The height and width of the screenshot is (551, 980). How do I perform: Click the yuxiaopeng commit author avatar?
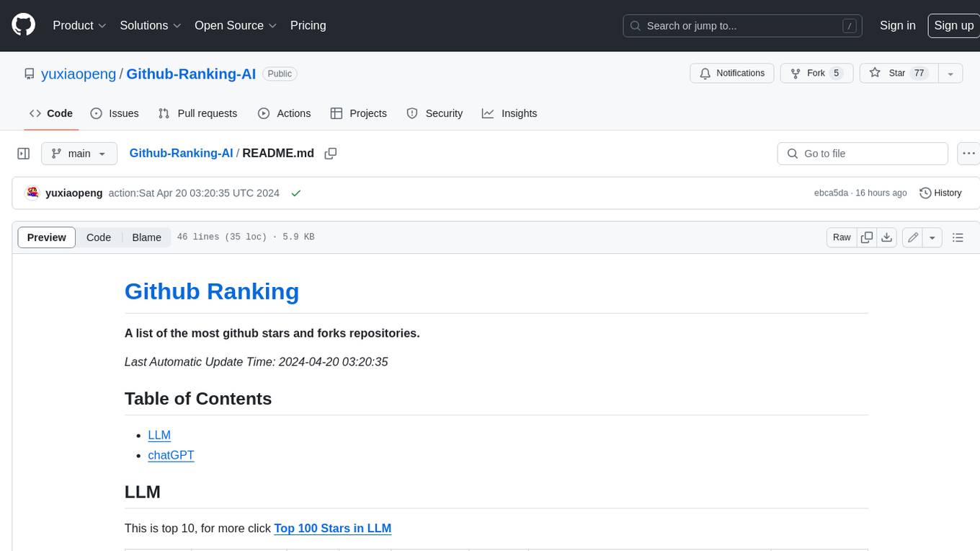pyautogui.click(x=32, y=193)
